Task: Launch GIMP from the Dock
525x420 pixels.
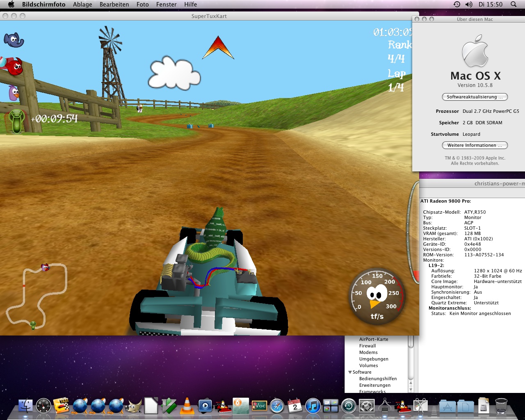Action: pos(133,406)
